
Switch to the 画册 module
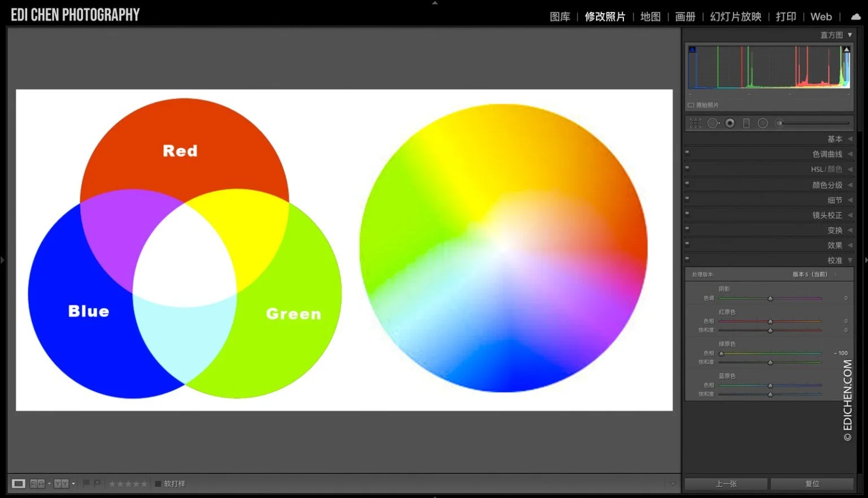pyautogui.click(x=685, y=17)
